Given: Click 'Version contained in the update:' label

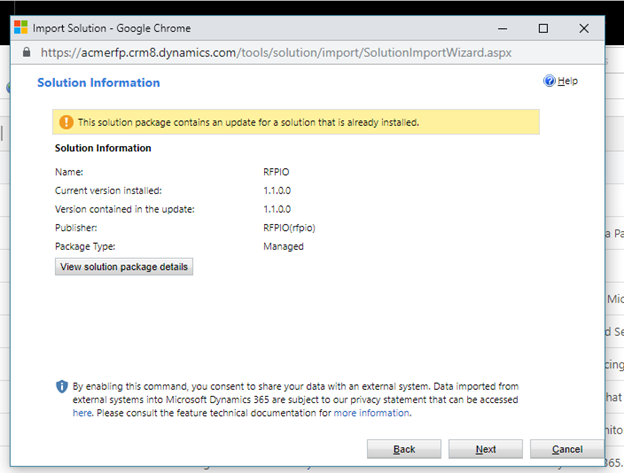Looking at the screenshot, I should tap(125, 209).
